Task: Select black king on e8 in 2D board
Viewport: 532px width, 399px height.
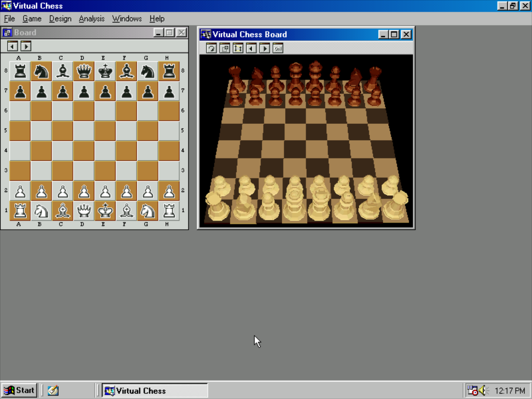Action: 105,71
